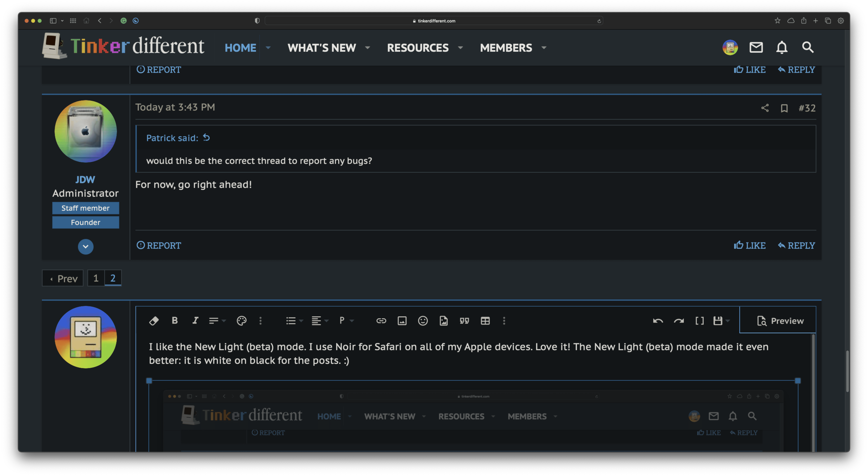The width and height of the screenshot is (868, 476).
Task: Click the eraser remove-formatting icon
Action: (x=154, y=320)
